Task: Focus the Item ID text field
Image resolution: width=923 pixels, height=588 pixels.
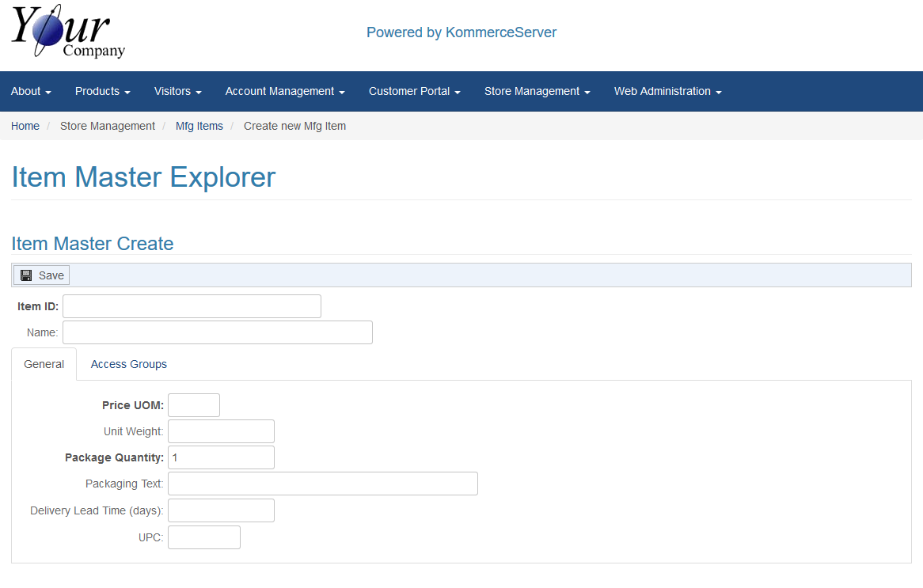Action: click(x=192, y=306)
